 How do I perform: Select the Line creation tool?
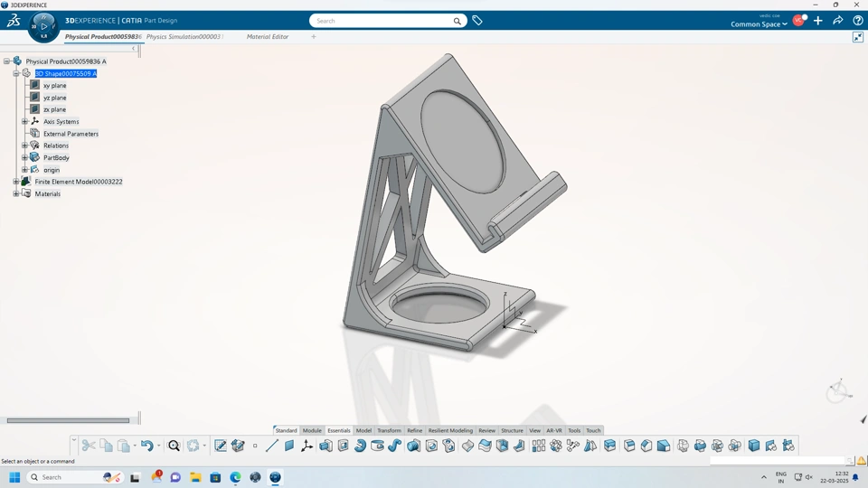tap(271, 446)
